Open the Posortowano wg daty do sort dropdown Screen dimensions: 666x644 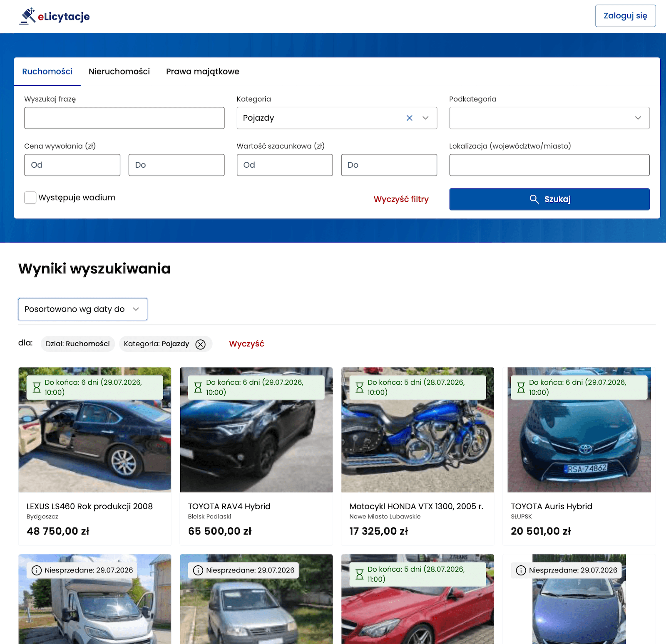(83, 309)
